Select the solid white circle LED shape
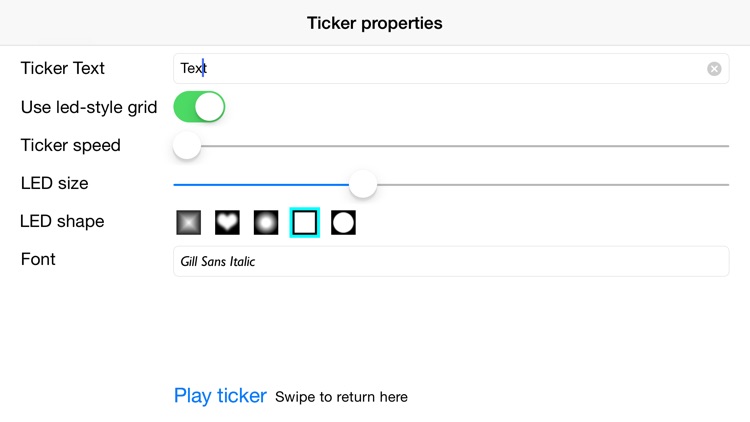The image size is (750, 422). 343,222
